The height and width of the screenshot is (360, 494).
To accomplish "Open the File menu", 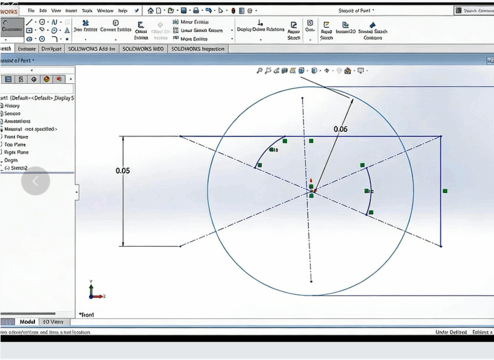I will [31, 11].
